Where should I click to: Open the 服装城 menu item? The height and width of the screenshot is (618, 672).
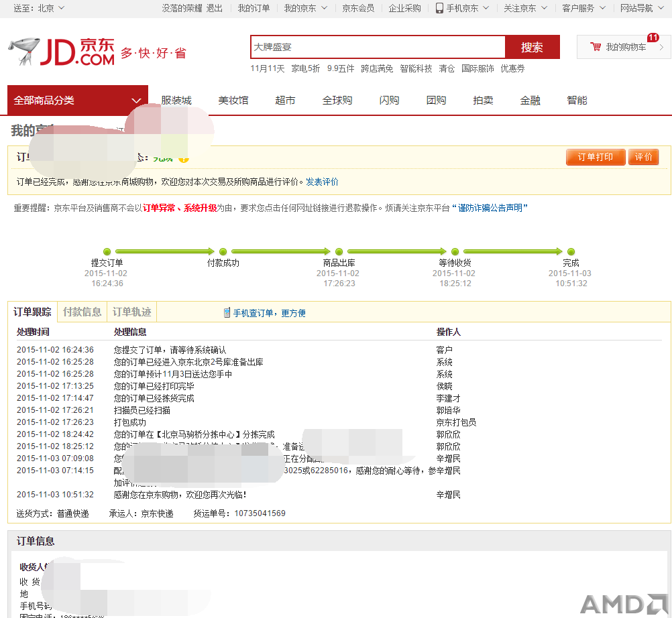point(176,101)
